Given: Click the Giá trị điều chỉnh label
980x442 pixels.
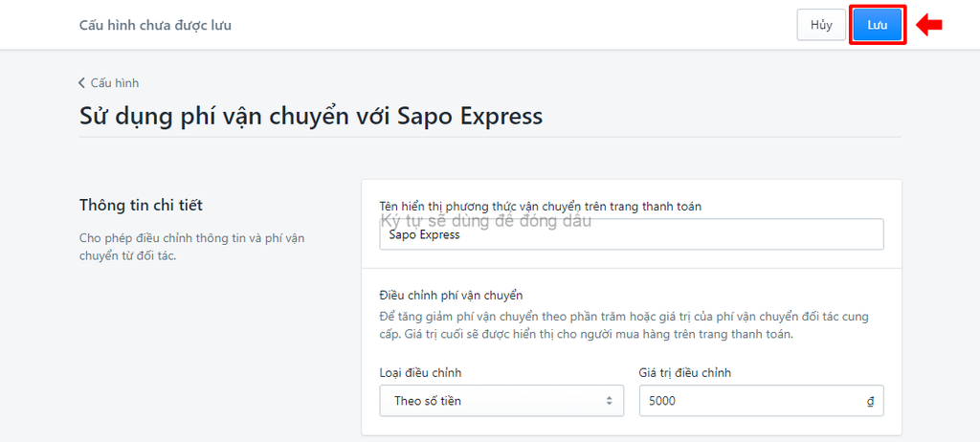Looking at the screenshot, I should (x=685, y=372).
